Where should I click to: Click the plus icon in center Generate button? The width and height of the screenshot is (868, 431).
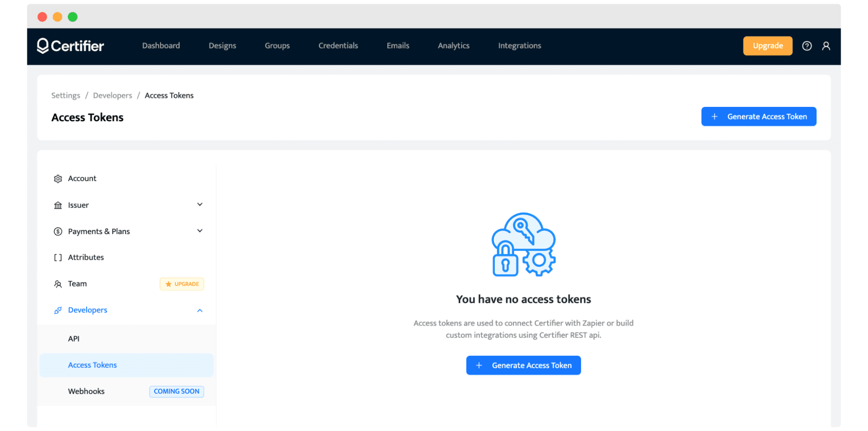[x=479, y=365]
